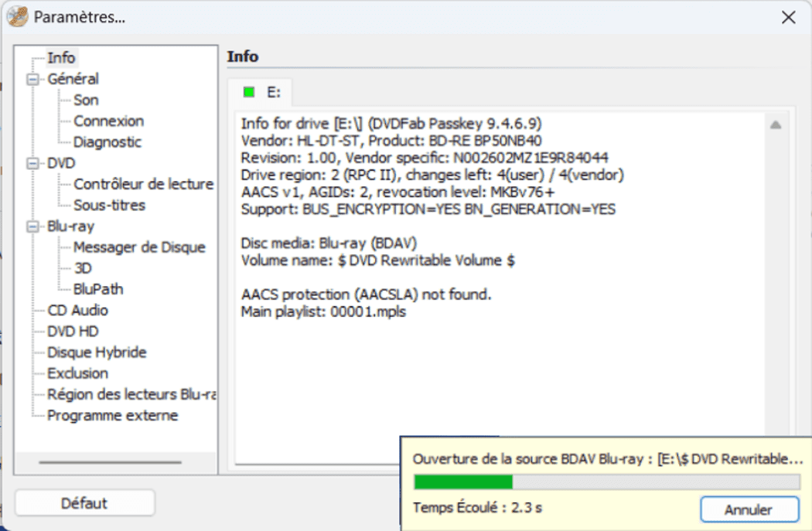Click the 'AACS protection (AACSLA) not found.' line
The width and height of the screenshot is (812, 531).
[x=366, y=294]
